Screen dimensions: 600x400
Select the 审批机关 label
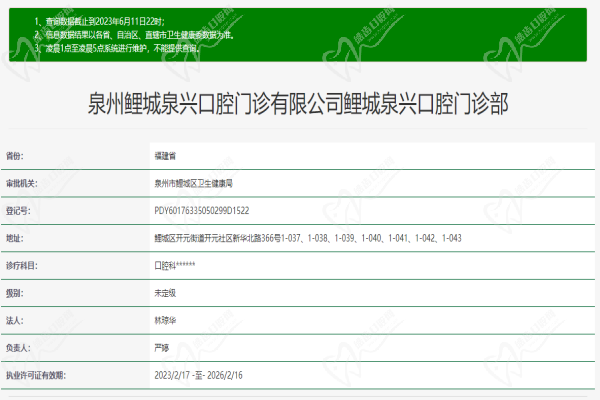coord(22,183)
